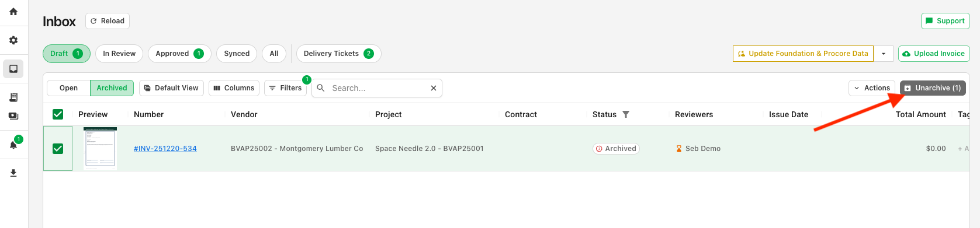Click the Reload button
Screen dimensions: 980x228
point(108,21)
